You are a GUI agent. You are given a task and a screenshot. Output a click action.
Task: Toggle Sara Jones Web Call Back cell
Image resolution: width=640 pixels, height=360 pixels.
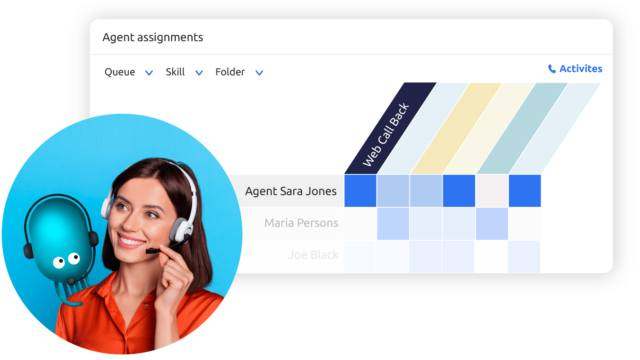click(x=360, y=191)
